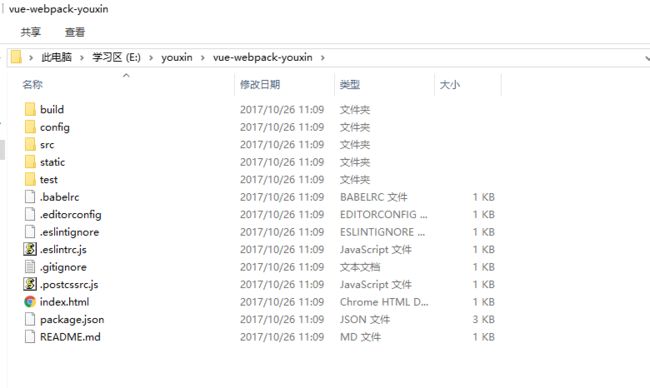Select the .gitignore file name
This screenshot has height=388, width=650.
tap(63, 267)
